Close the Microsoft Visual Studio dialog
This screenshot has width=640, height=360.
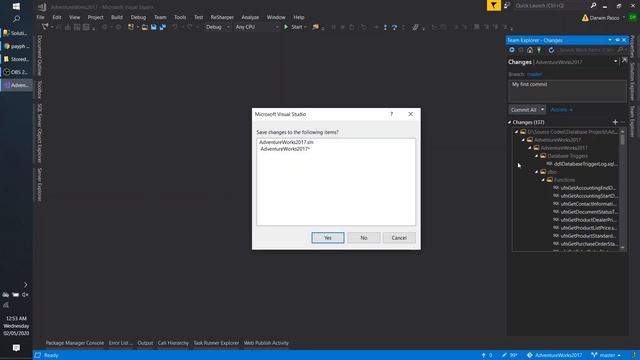coord(411,114)
